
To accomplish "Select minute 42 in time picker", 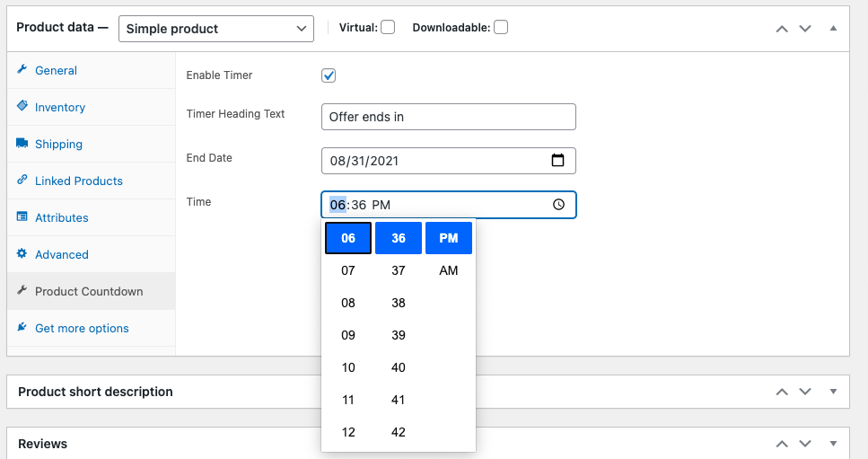I will (x=399, y=432).
